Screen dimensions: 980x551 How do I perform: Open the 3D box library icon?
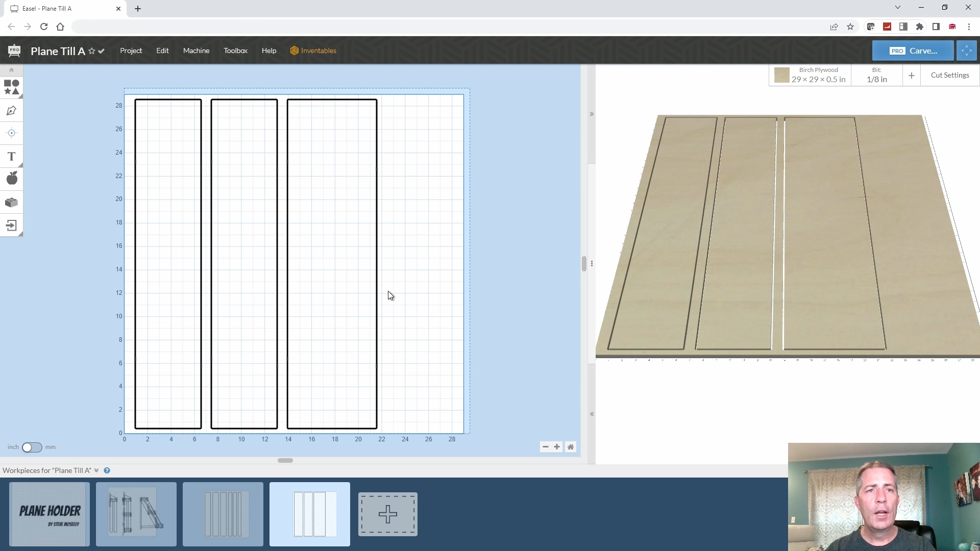[11, 203]
